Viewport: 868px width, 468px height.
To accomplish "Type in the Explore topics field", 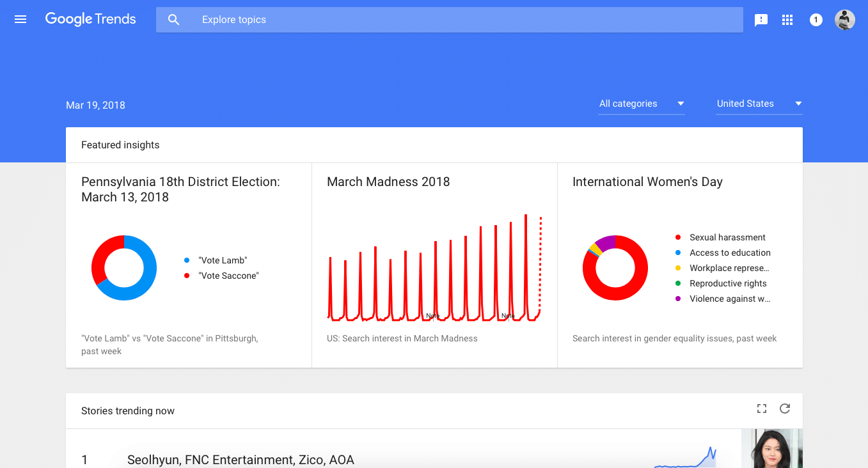I will click(448, 20).
